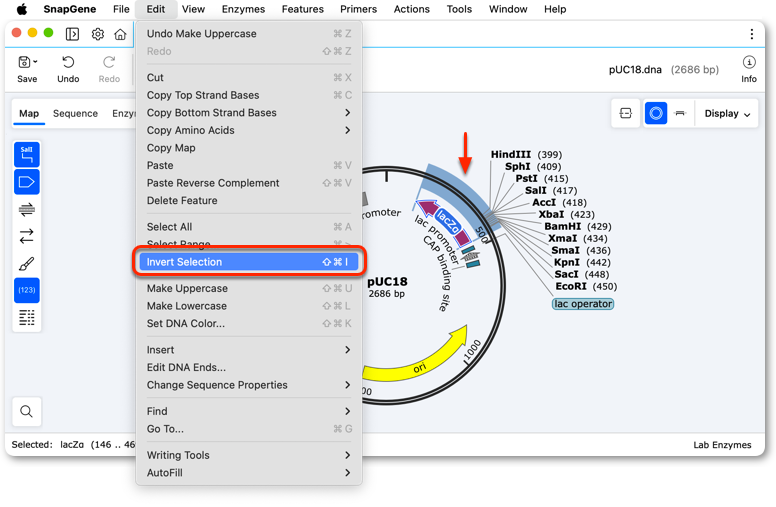The image size is (776, 507).
Task: Click the Redo toolbar button
Action: pyautogui.click(x=109, y=69)
